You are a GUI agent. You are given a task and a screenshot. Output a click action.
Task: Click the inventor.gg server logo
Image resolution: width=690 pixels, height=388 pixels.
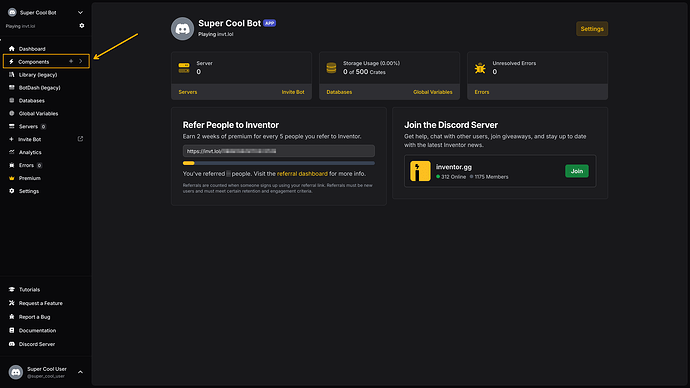tap(420, 171)
